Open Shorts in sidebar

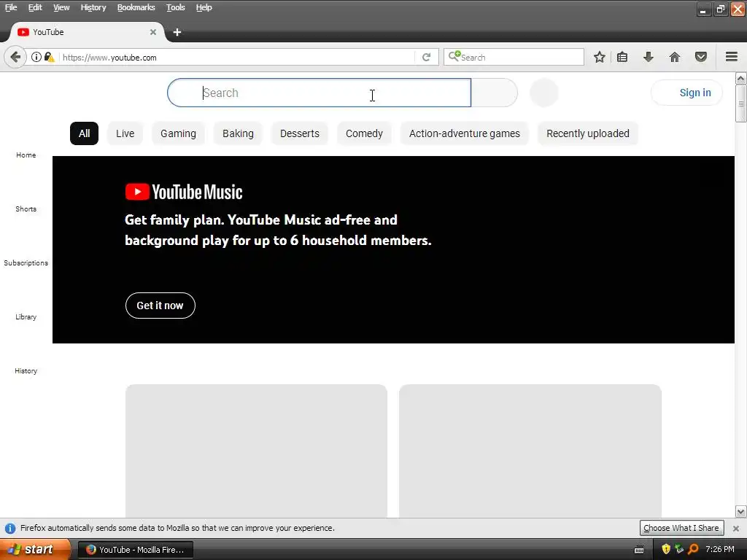26,209
